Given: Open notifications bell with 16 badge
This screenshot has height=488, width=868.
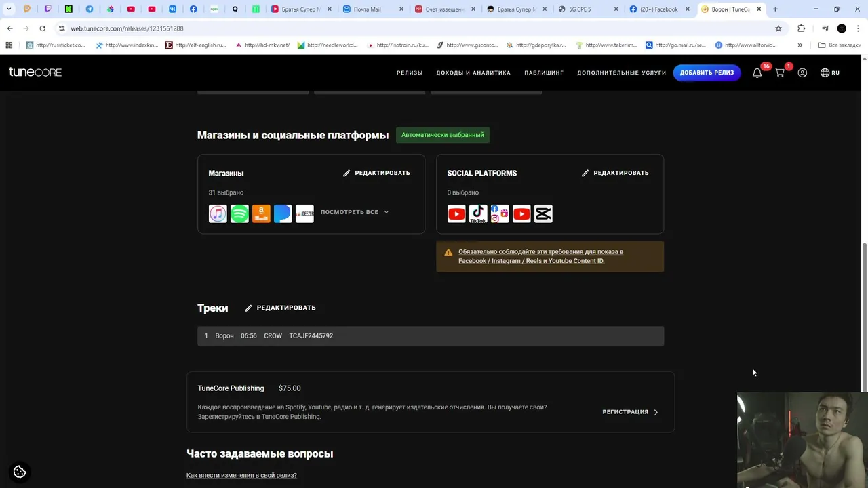Looking at the screenshot, I should pos(757,73).
